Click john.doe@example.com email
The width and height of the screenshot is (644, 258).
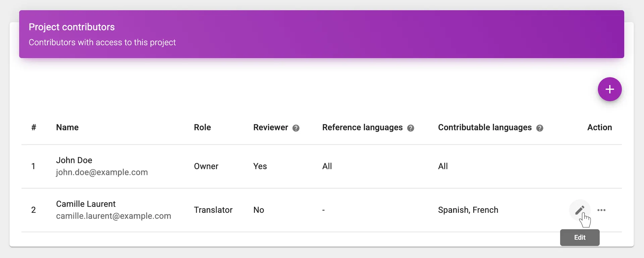click(102, 172)
